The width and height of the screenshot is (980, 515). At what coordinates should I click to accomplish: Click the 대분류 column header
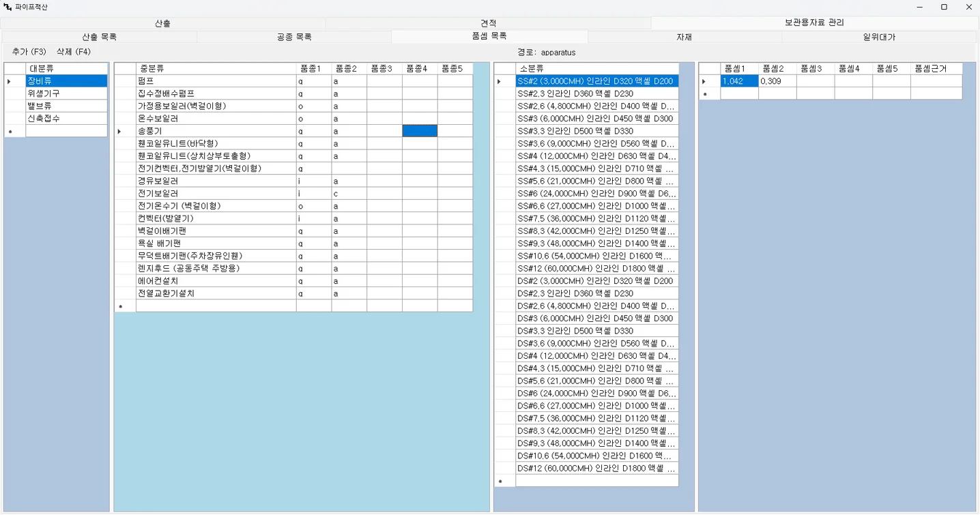(x=66, y=69)
